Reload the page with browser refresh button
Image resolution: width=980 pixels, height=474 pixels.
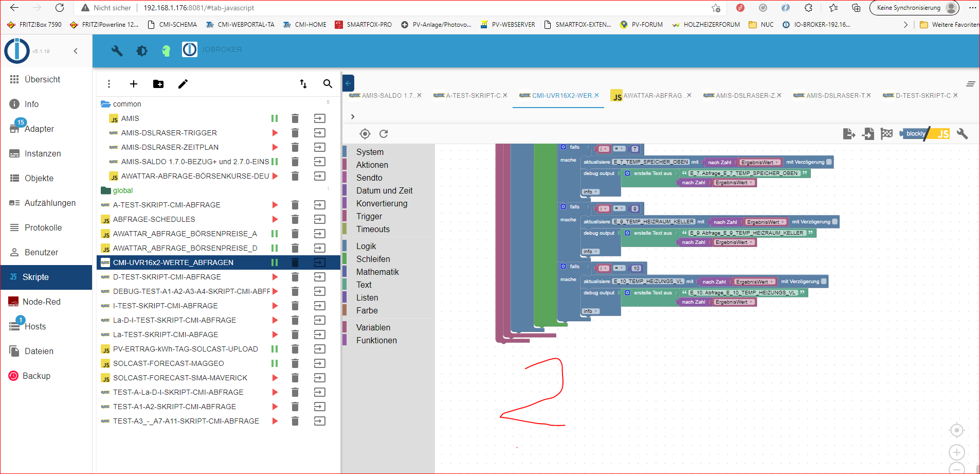[x=60, y=8]
